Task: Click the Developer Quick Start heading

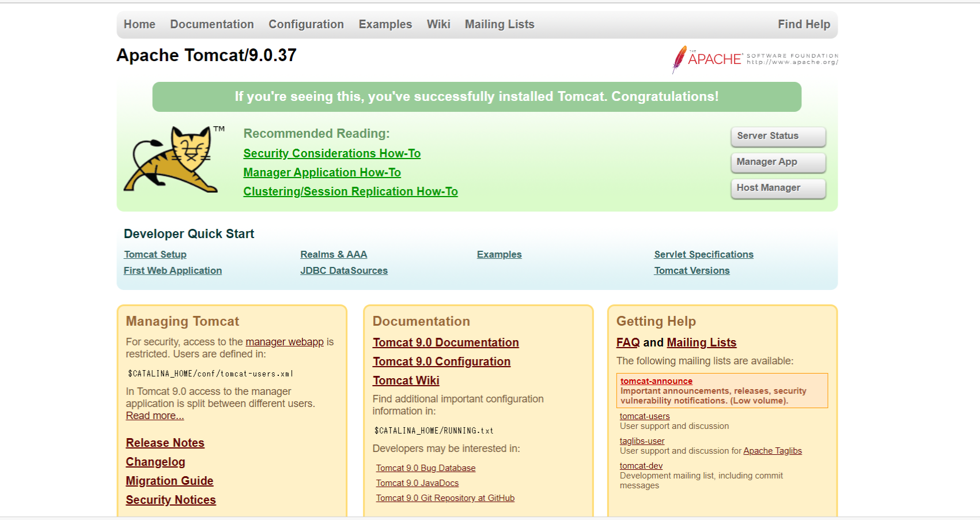Action: tap(189, 233)
